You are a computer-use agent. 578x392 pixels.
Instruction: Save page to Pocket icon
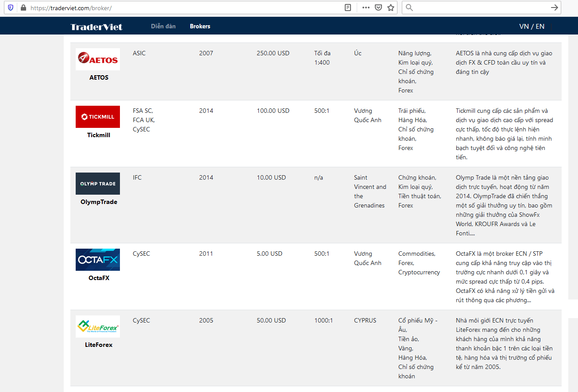point(378,8)
